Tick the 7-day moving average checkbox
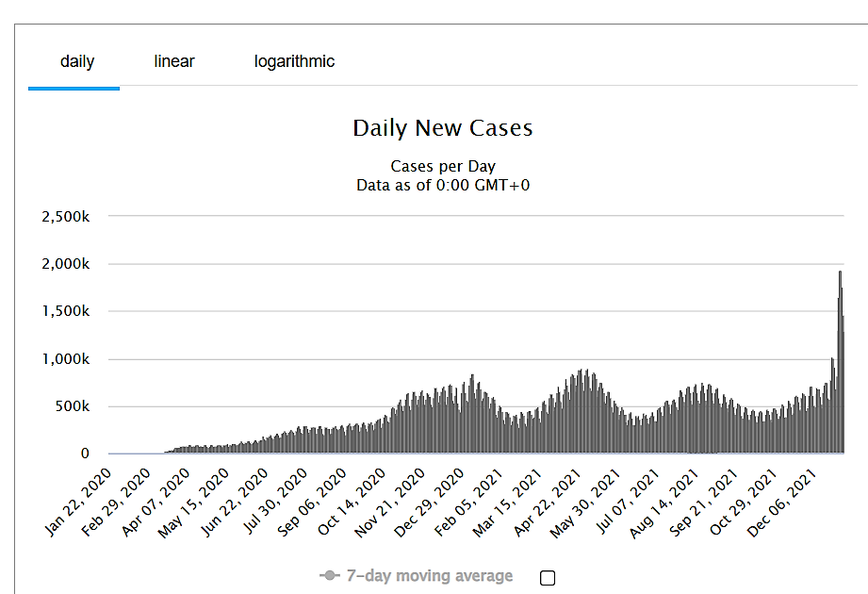 (x=548, y=578)
